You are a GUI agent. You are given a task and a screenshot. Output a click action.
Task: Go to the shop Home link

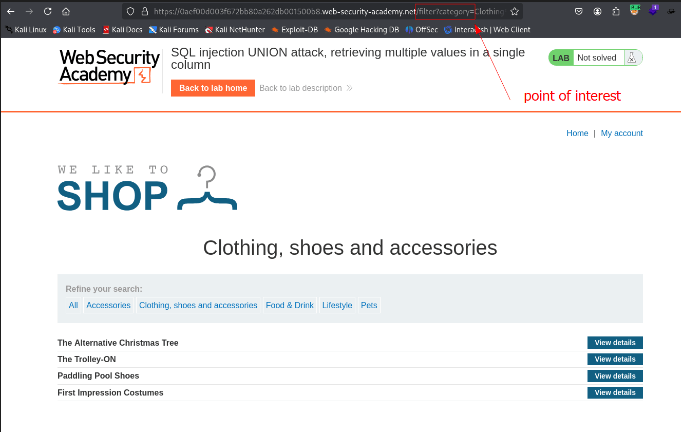click(x=577, y=133)
